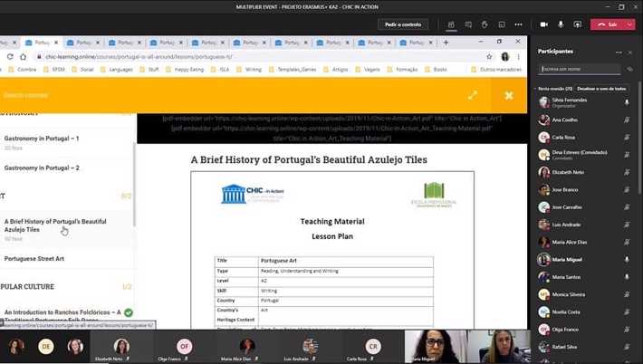The width and height of the screenshot is (643, 364).
Task: Toggle the camera on or off
Action: click(543, 24)
